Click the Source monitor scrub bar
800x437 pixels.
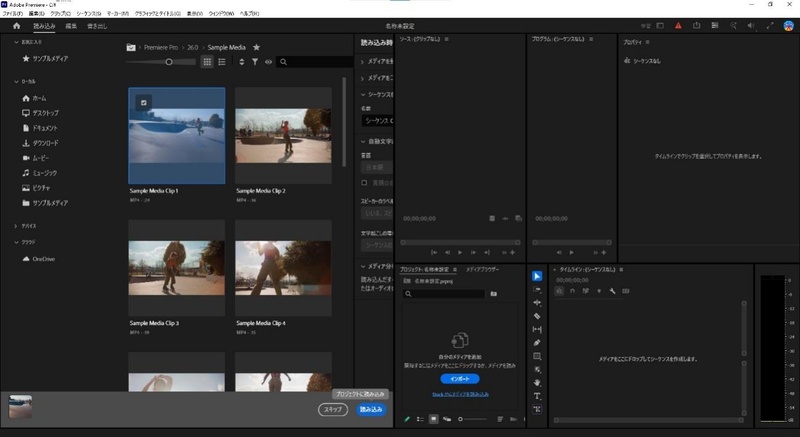point(460,242)
